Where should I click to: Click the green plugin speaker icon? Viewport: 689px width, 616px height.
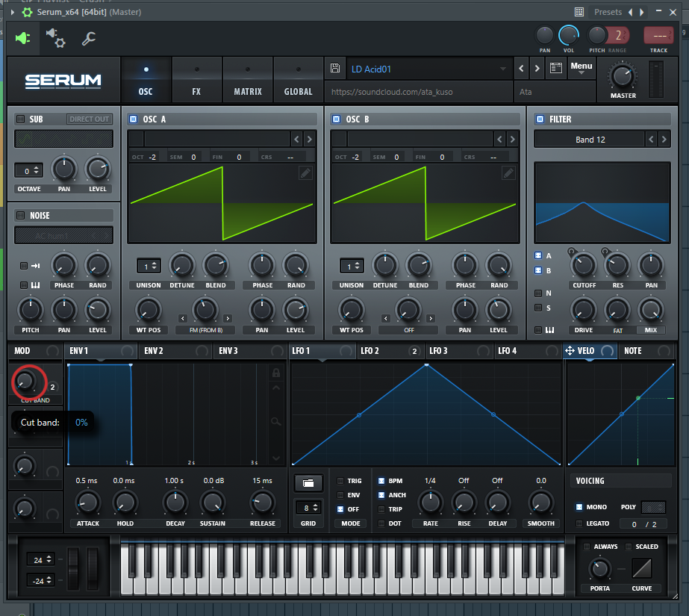[x=22, y=38]
